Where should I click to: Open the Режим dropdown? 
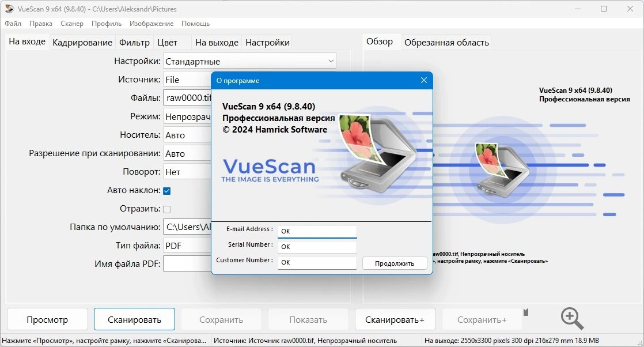187,117
